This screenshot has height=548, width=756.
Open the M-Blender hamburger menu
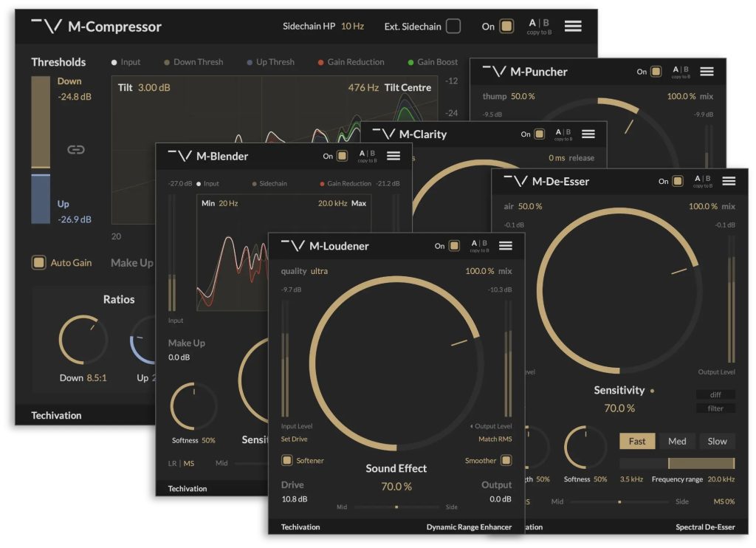[x=393, y=156]
